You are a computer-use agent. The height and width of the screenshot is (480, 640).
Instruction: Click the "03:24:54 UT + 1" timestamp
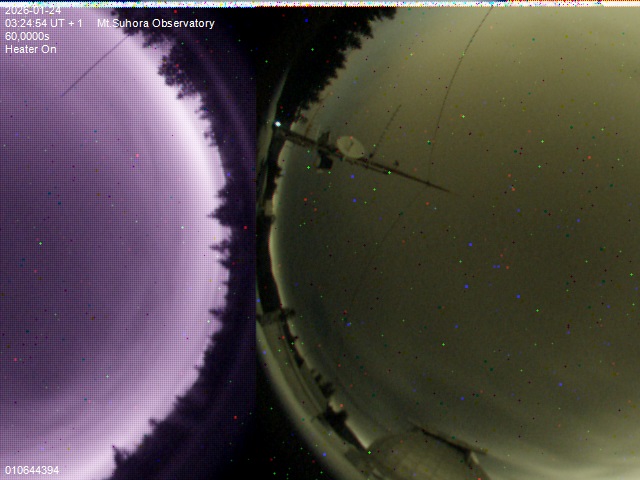(x=44, y=23)
